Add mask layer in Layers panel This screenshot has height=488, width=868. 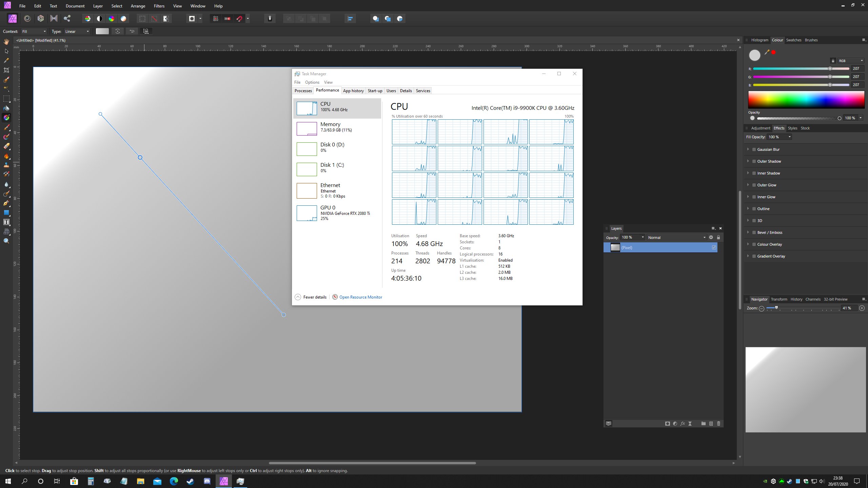pyautogui.click(x=668, y=424)
